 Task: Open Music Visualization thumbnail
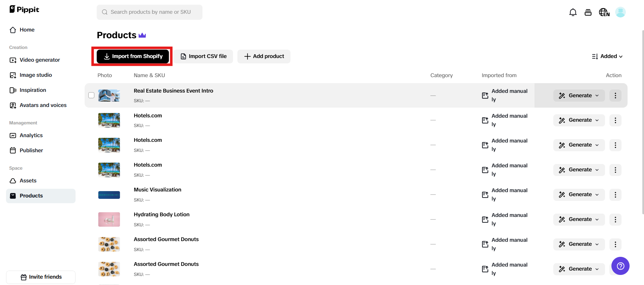click(x=109, y=195)
